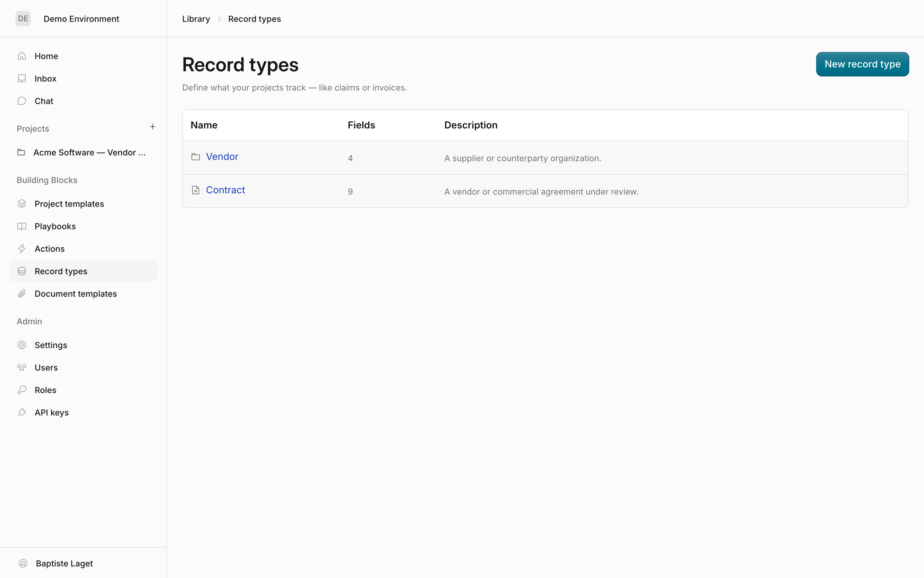Go to Admin Settings
This screenshot has width=924, height=578.
point(83,345)
